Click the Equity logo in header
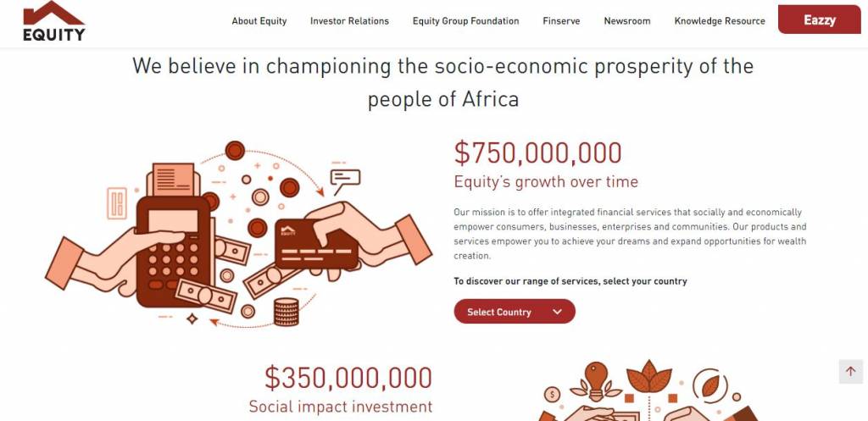This screenshot has width=868, height=421. 53,21
